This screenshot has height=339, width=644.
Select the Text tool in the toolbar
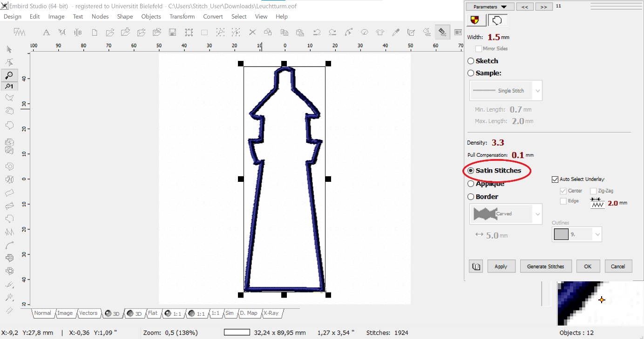(47, 32)
